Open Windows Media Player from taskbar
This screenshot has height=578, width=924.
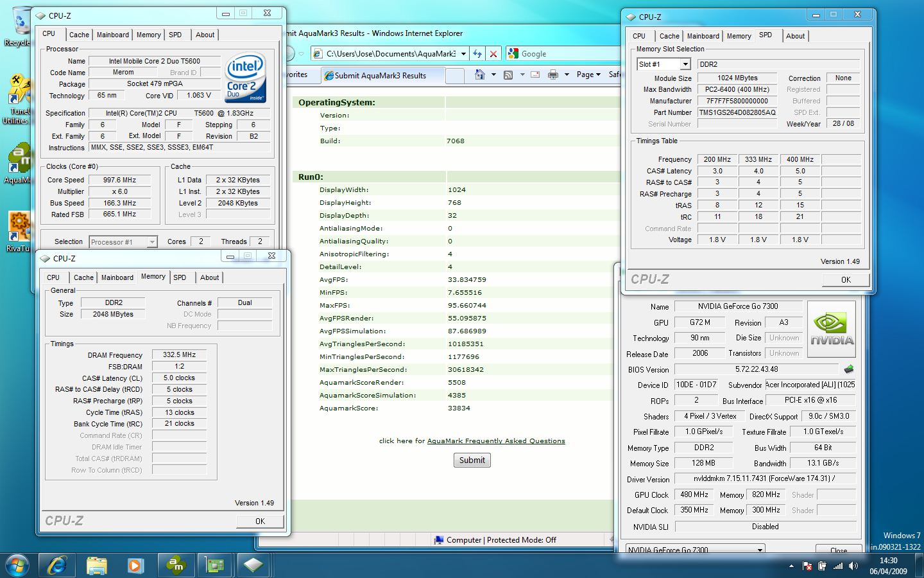[x=135, y=565]
